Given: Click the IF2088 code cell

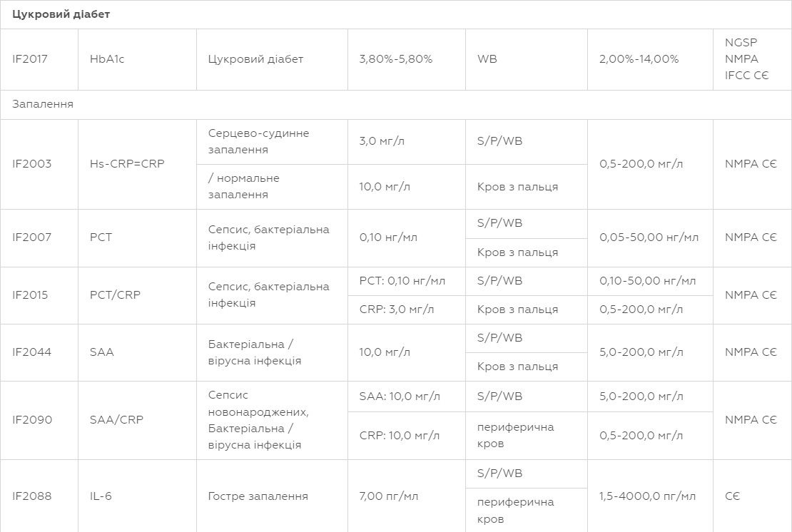Looking at the screenshot, I should [39, 496].
